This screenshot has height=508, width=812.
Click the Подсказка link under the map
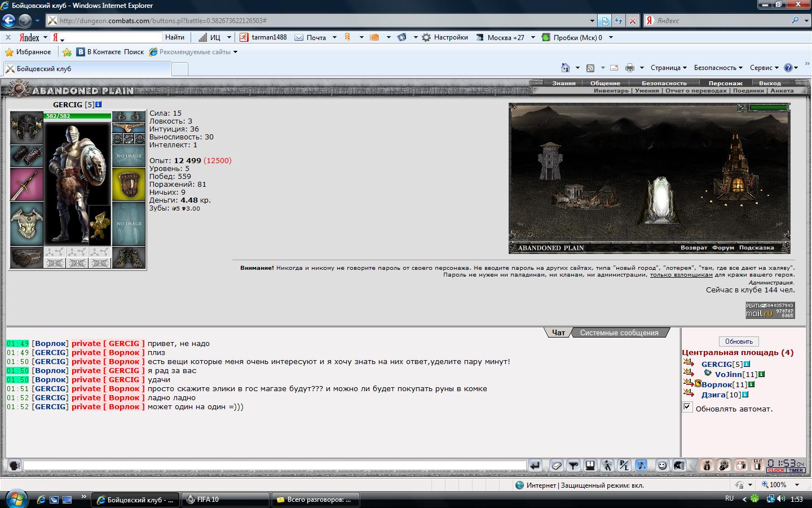tap(756, 248)
